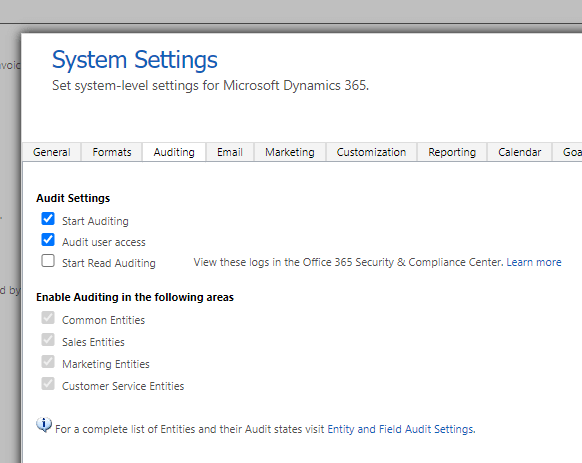
Task: Select the Auditing tab
Action: (174, 152)
